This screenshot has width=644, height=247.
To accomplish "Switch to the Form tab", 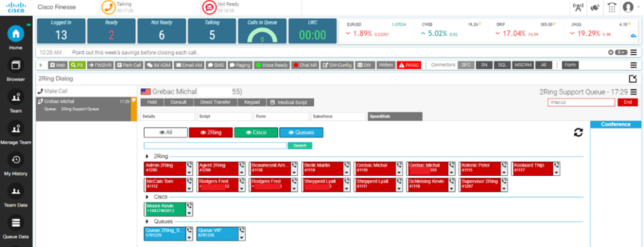I will click(x=282, y=117).
